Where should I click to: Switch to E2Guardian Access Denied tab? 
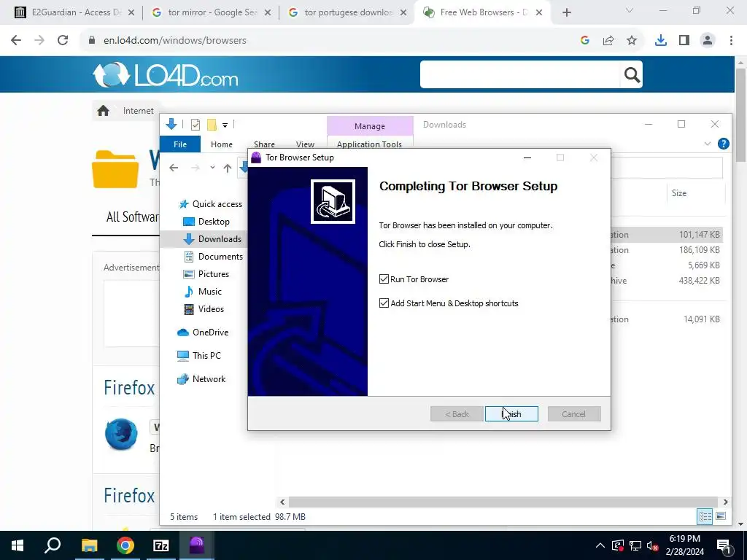point(75,12)
